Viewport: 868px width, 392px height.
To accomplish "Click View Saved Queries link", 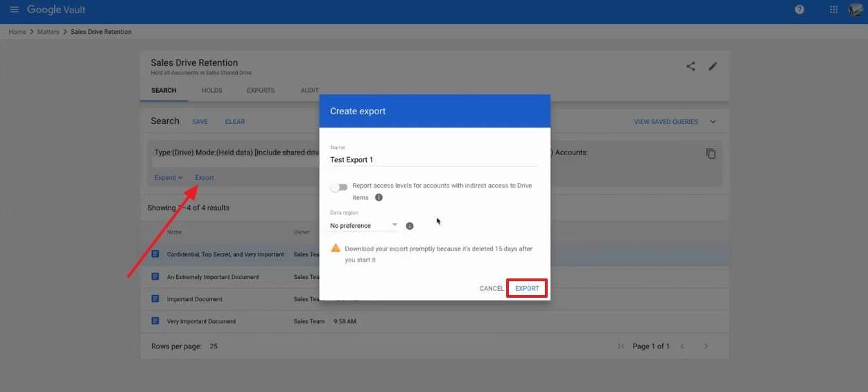I will (666, 122).
